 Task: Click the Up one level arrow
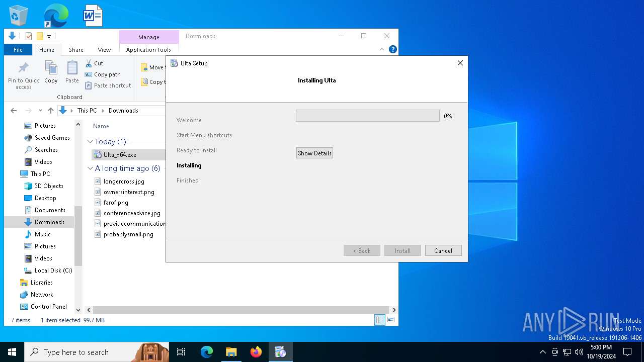(51, 111)
